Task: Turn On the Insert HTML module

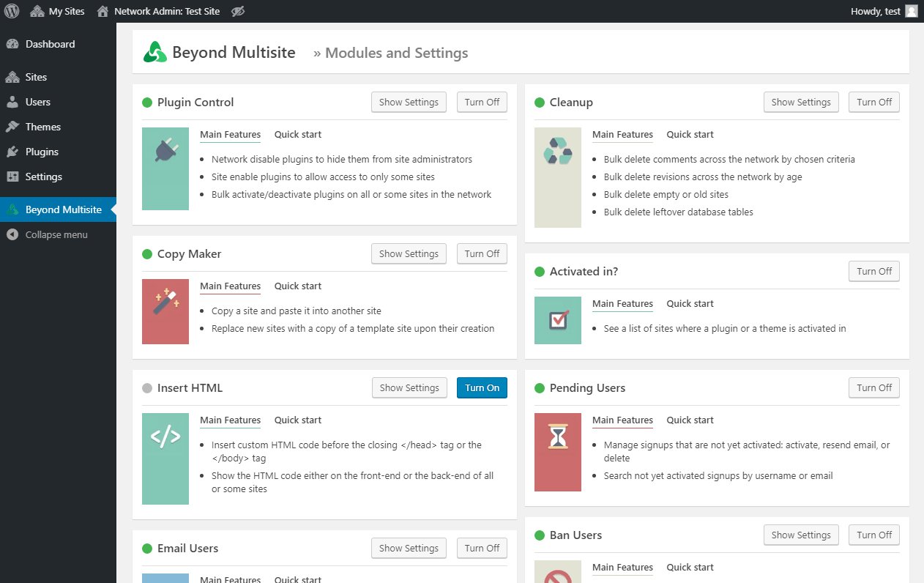Action: tap(481, 387)
